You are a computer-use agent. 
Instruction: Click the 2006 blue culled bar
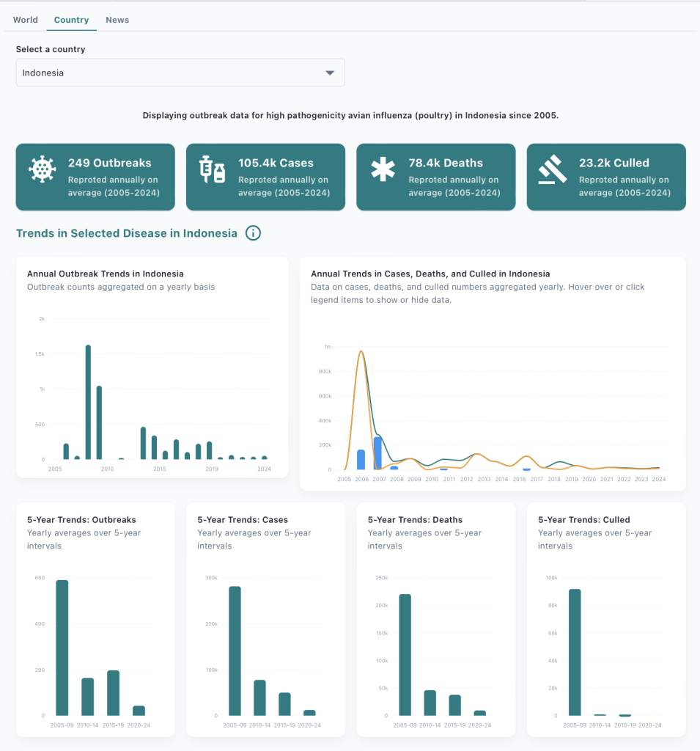click(x=361, y=460)
